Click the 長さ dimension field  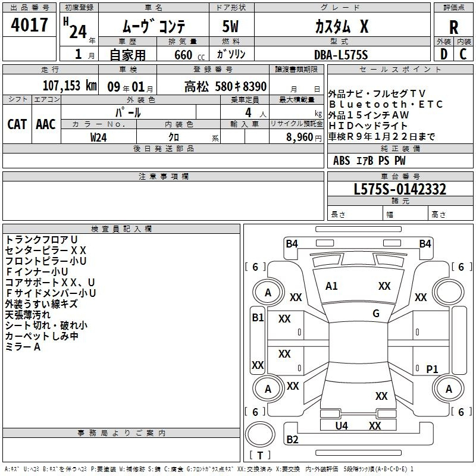355,213
